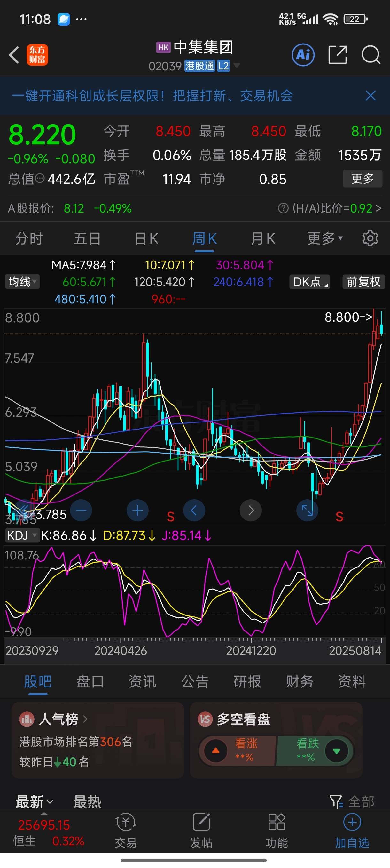The height and width of the screenshot is (868, 390).
Task: Open 人气榜 chevron
Action: tap(85, 719)
